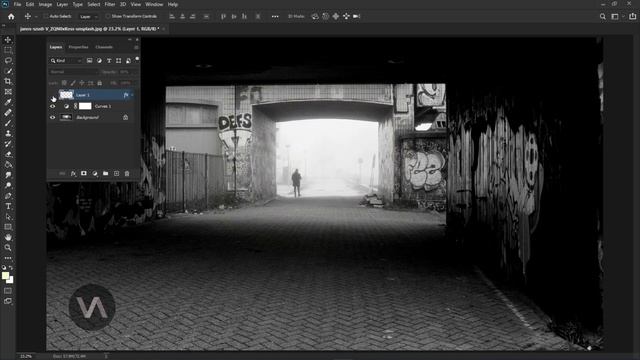Enable the Auto-Select checkbox
The width and height of the screenshot is (640, 360).
pyautogui.click(x=46, y=16)
